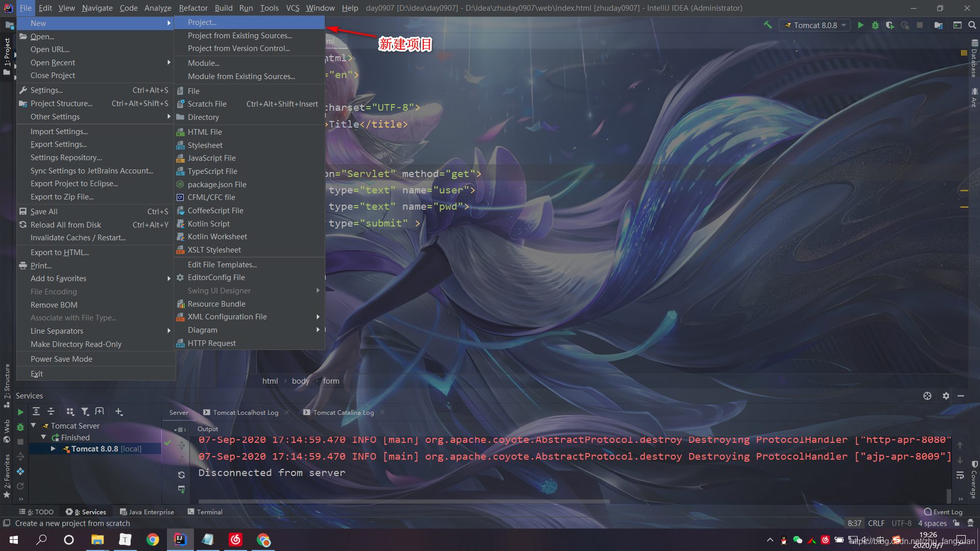
Task: Click Open in New Tab icon in Services
Action: (100, 411)
